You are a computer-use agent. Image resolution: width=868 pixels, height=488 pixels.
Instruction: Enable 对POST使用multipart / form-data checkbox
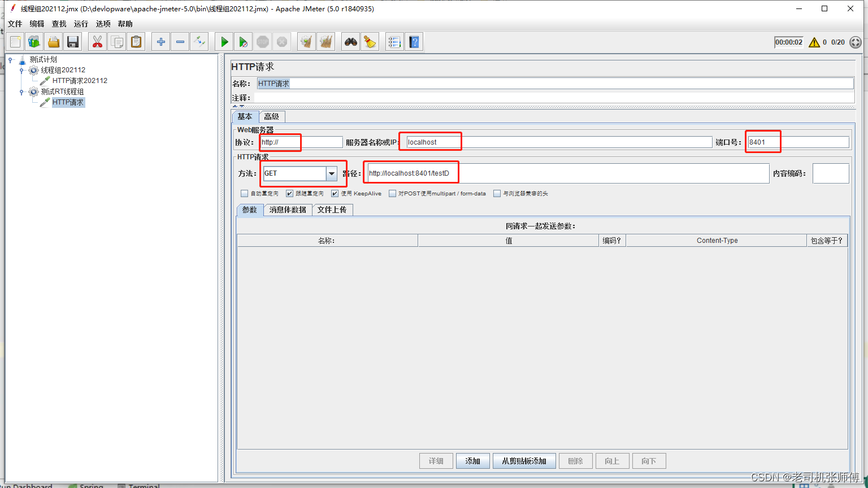392,193
